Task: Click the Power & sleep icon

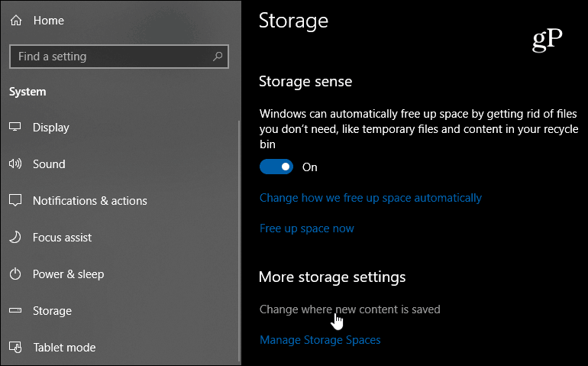Action: [x=15, y=274]
